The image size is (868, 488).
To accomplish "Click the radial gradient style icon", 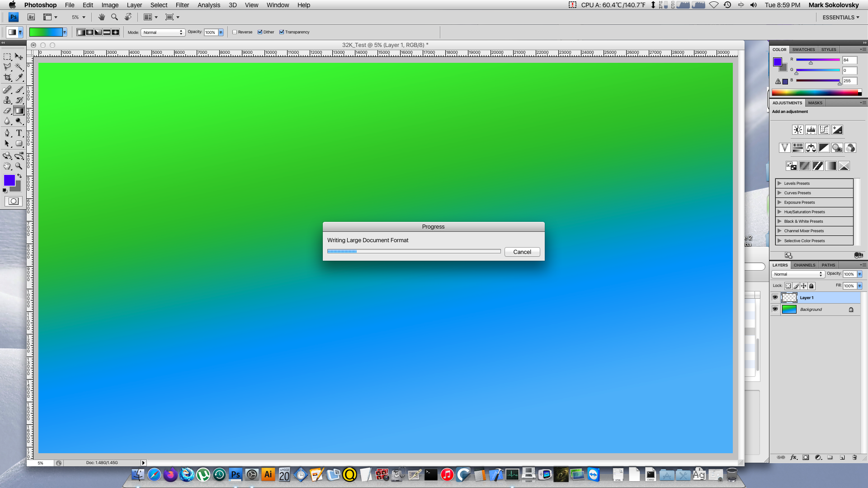I will pos(90,32).
